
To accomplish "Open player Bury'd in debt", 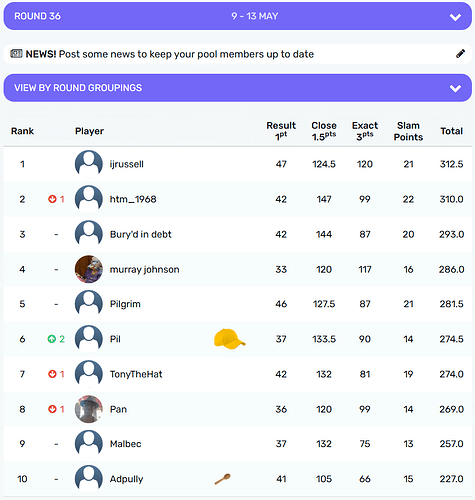I will [x=140, y=234].
